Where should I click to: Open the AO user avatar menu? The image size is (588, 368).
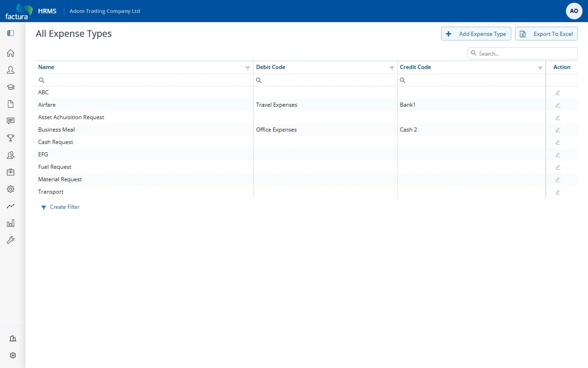[574, 11]
